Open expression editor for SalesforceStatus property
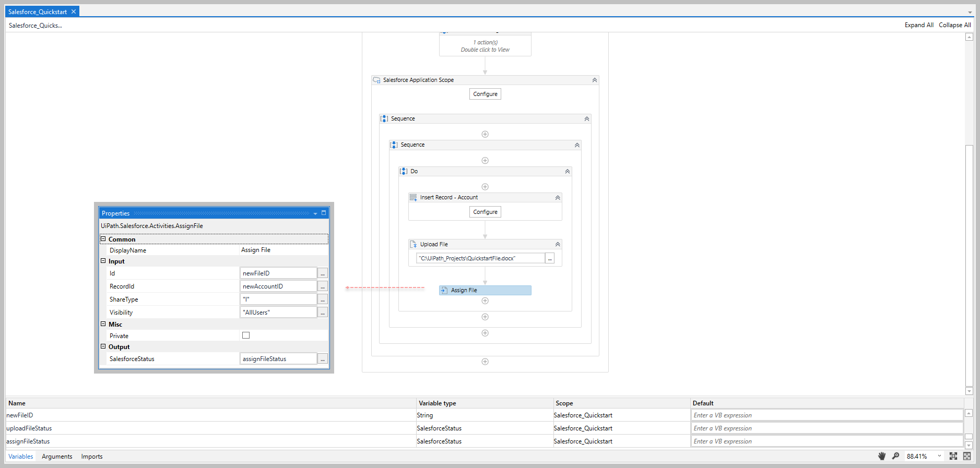Screen dimensions: 980x468 point(323,359)
